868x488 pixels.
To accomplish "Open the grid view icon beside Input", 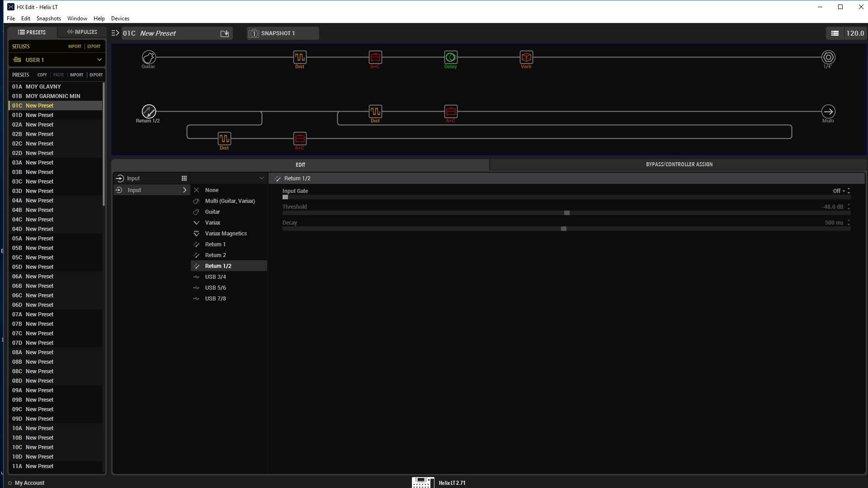I will 184,178.
